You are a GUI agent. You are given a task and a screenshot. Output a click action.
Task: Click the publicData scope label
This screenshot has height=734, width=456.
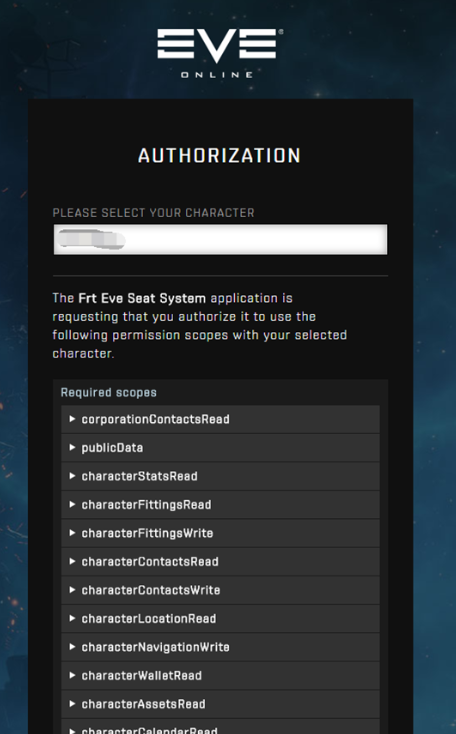coord(112,448)
